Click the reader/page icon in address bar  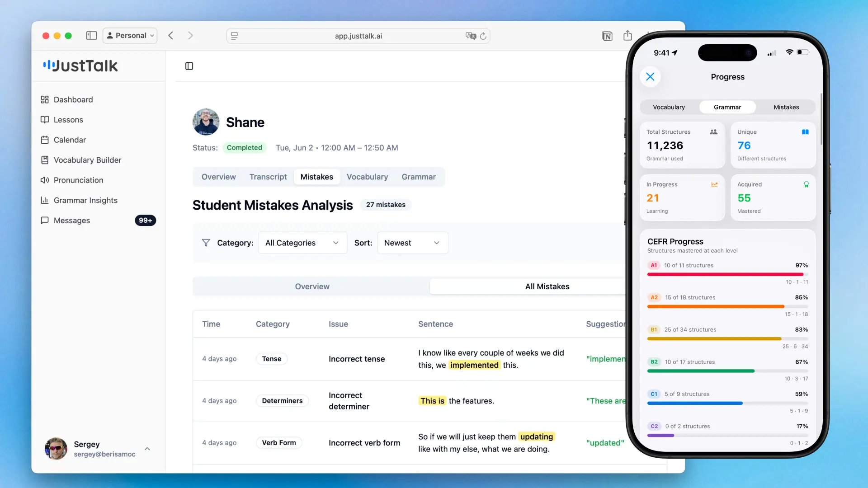pyautogui.click(x=234, y=36)
